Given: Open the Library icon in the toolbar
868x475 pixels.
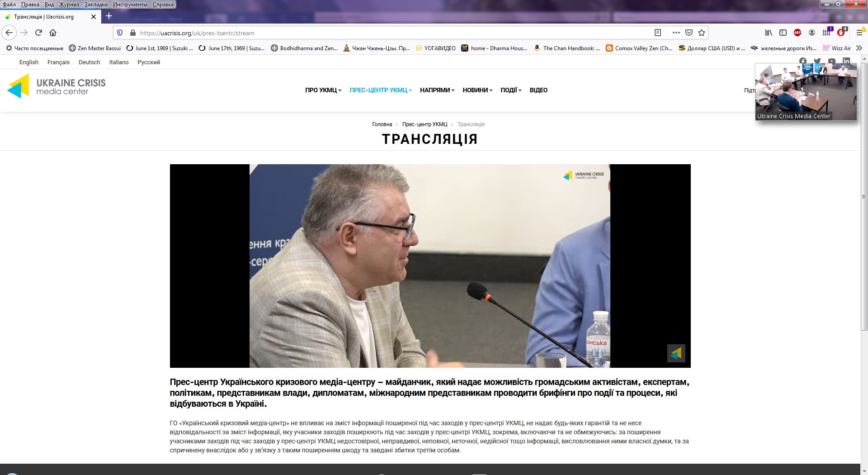Looking at the screenshot, I should [769, 33].
